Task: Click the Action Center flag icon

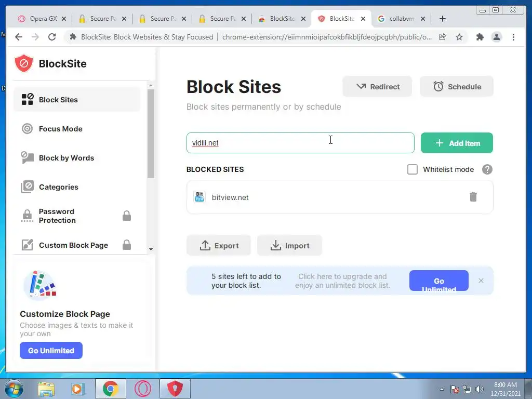Action: [455, 389]
